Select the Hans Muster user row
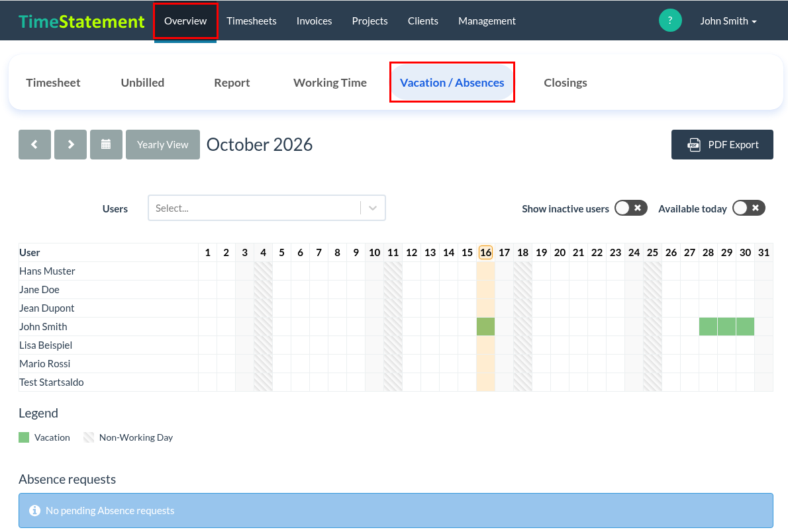788x532 pixels. pyautogui.click(x=395, y=271)
